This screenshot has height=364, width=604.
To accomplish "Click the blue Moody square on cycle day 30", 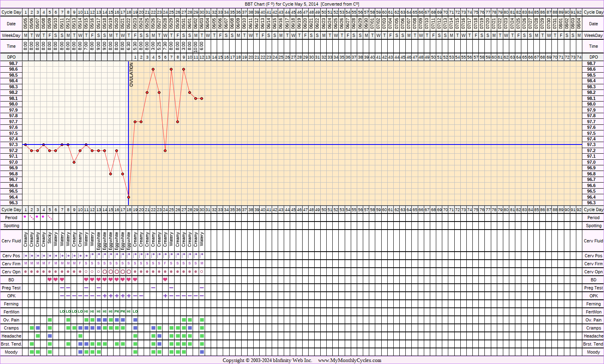I will pyautogui.click(x=202, y=352).
